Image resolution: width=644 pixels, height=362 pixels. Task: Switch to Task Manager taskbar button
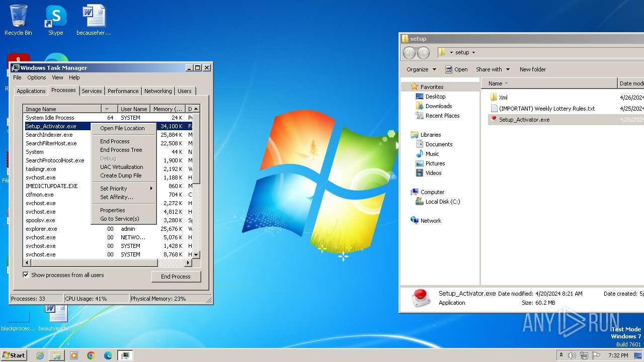[125, 355]
